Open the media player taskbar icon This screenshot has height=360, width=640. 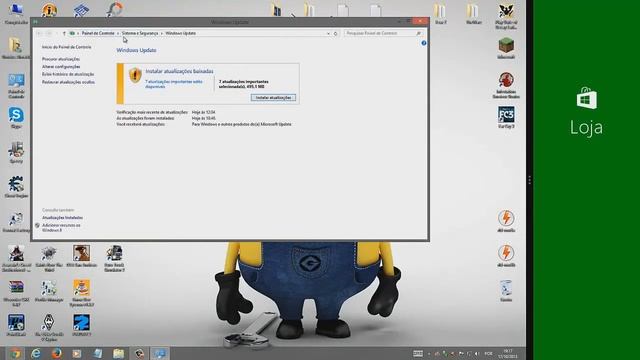pyautogui.click(x=77, y=353)
